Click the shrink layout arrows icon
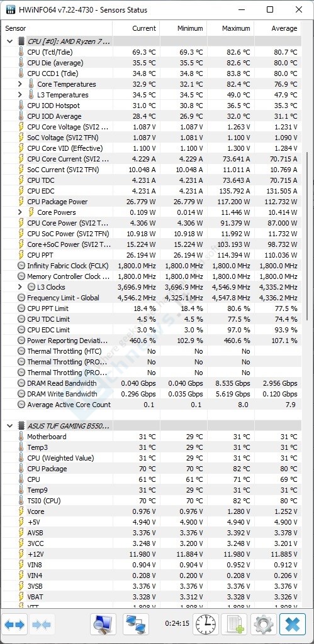Image resolution: width=314 pixels, height=644 pixels. tap(41, 625)
